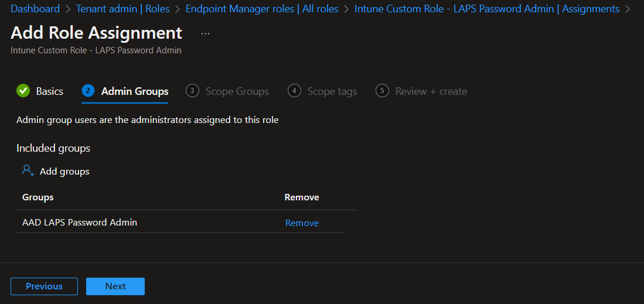Open LAPS Password Admin | Assignments breadcrumb
This screenshot has width=644, height=304.
click(x=487, y=9)
